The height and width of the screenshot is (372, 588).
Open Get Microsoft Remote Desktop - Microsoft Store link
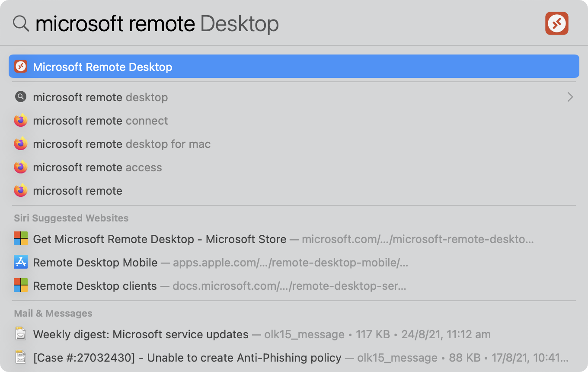(160, 239)
